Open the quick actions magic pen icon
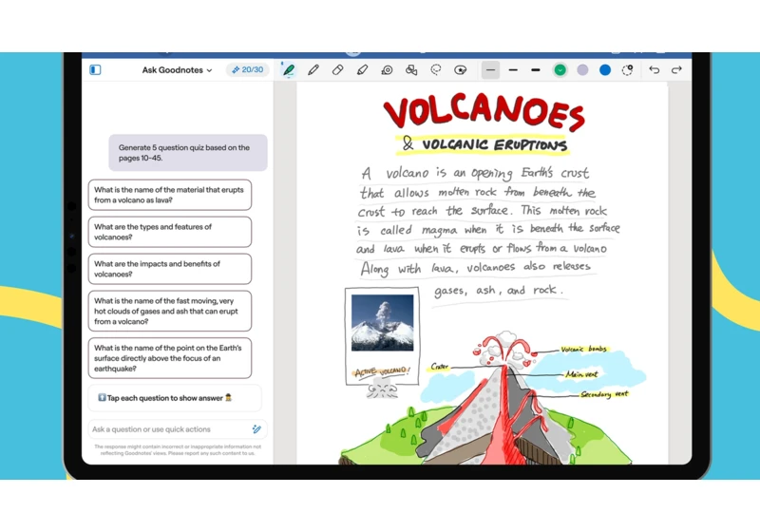Image resolution: width=760 pixels, height=532 pixels. (256, 429)
